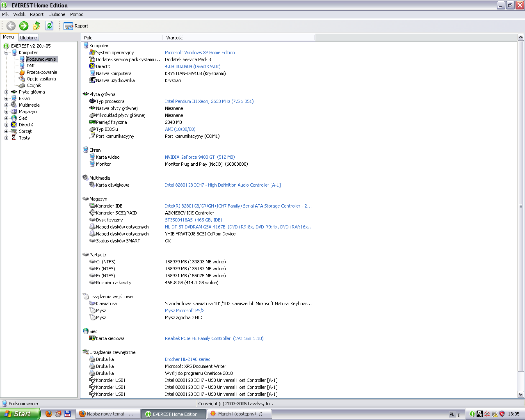Open the Widok menu
The height and width of the screenshot is (420, 525).
[x=19, y=14]
